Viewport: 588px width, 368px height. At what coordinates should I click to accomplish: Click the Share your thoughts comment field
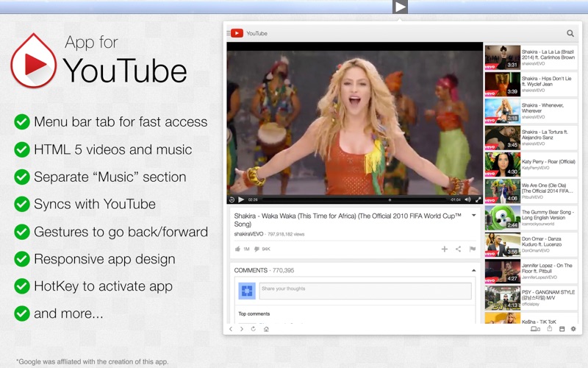click(x=365, y=291)
